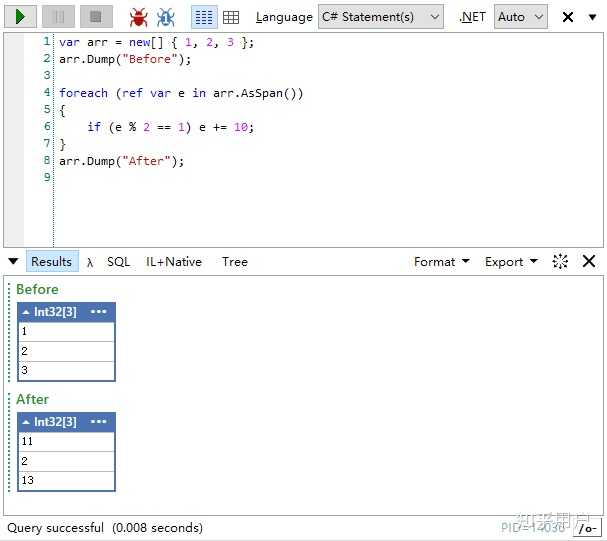Open the IL+Native tab
The height and width of the screenshot is (541, 607).
click(174, 262)
